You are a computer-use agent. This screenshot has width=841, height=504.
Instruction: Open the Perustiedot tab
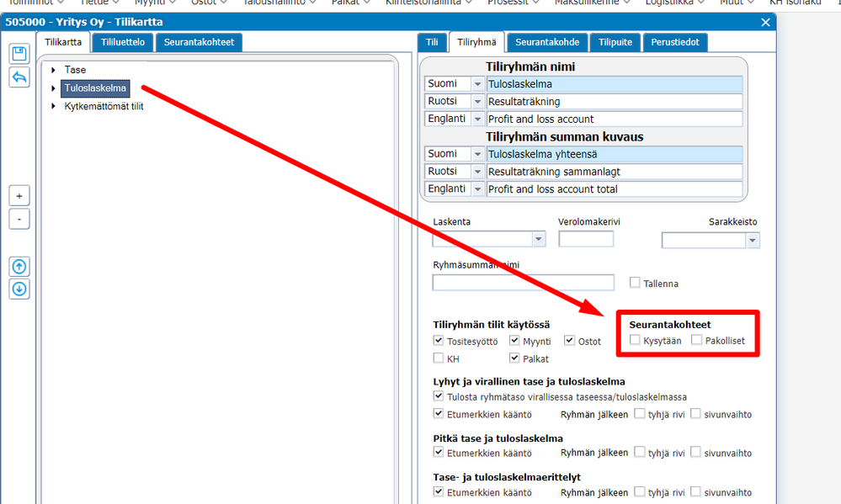pos(674,42)
